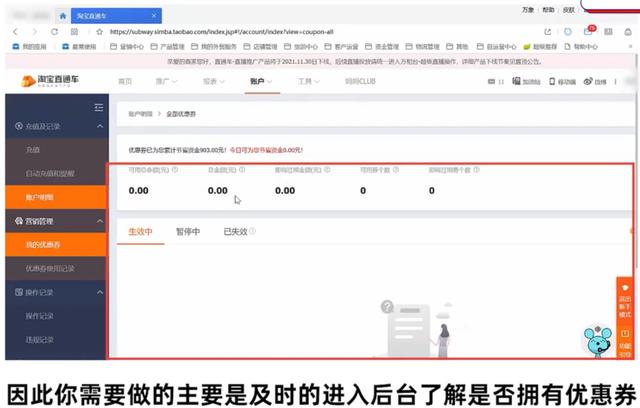The image size is (640, 408).
Task: Collapse the 营销管理 sidebar section
Action: click(100, 221)
